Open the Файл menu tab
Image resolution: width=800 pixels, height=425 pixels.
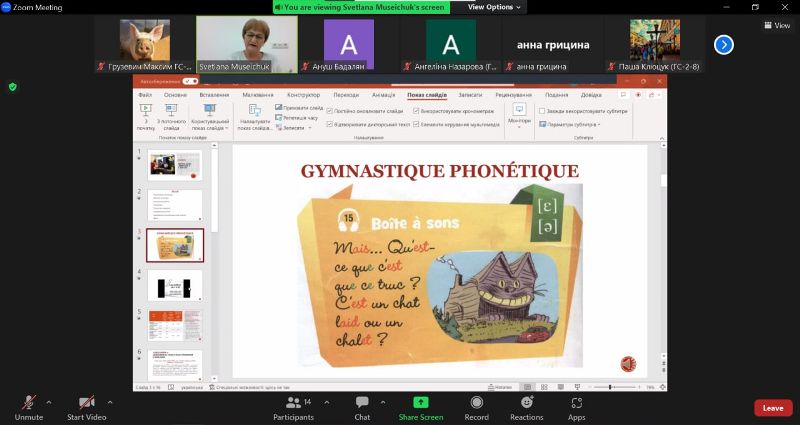point(145,95)
